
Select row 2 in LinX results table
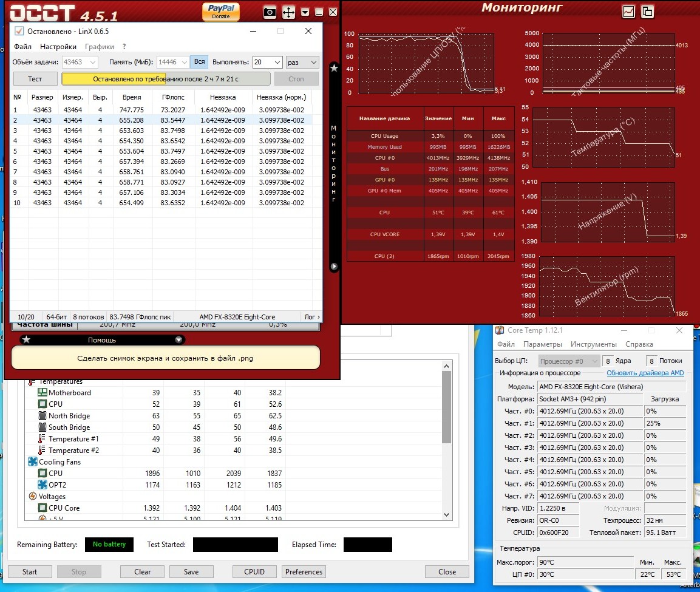pyautogui.click(x=161, y=120)
